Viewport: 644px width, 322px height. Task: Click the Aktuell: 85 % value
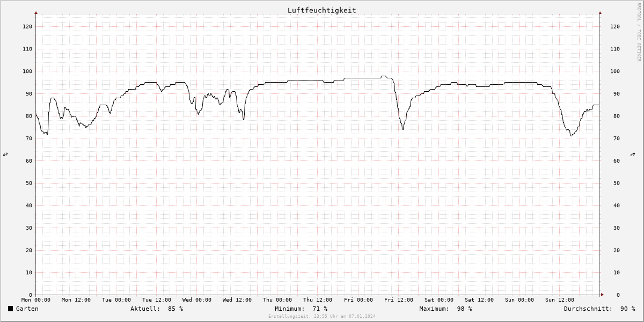pos(157,309)
